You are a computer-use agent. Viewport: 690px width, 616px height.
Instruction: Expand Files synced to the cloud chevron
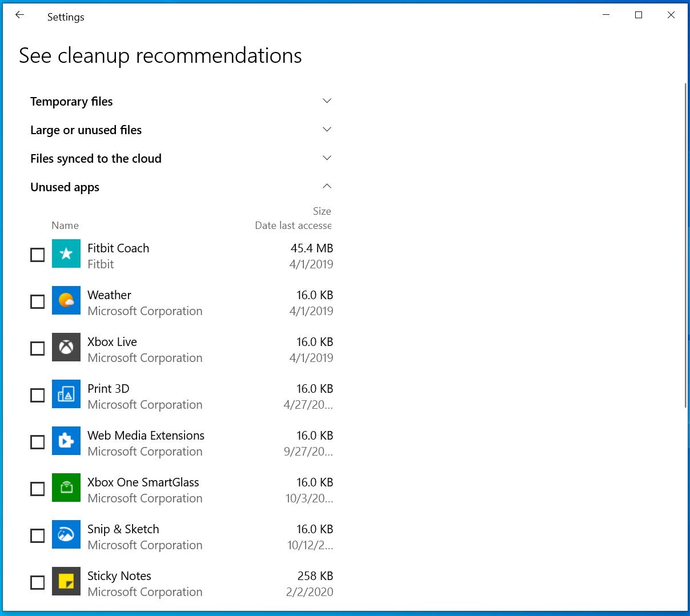point(327,158)
